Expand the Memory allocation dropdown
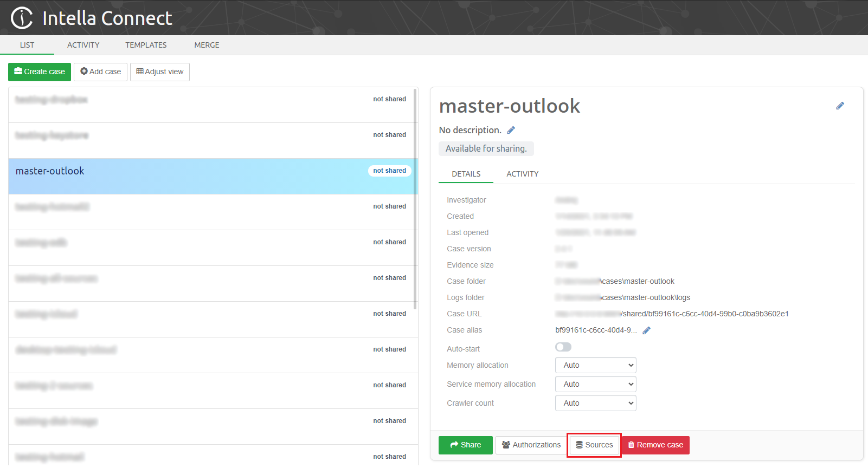 (595, 365)
